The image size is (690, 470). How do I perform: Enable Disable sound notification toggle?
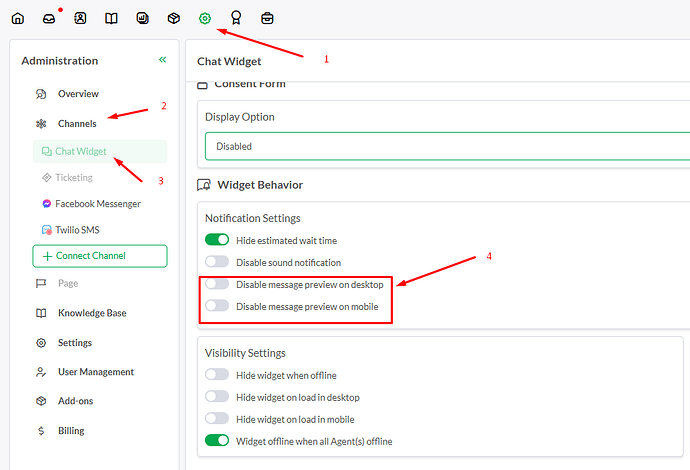point(217,262)
